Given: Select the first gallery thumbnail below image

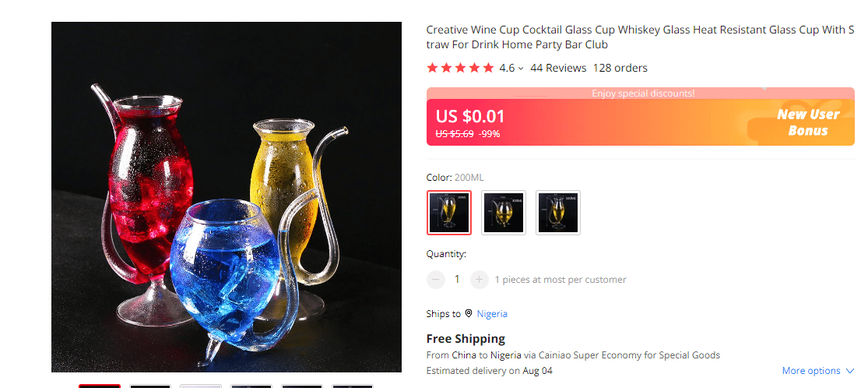Looking at the screenshot, I should point(100,386).
